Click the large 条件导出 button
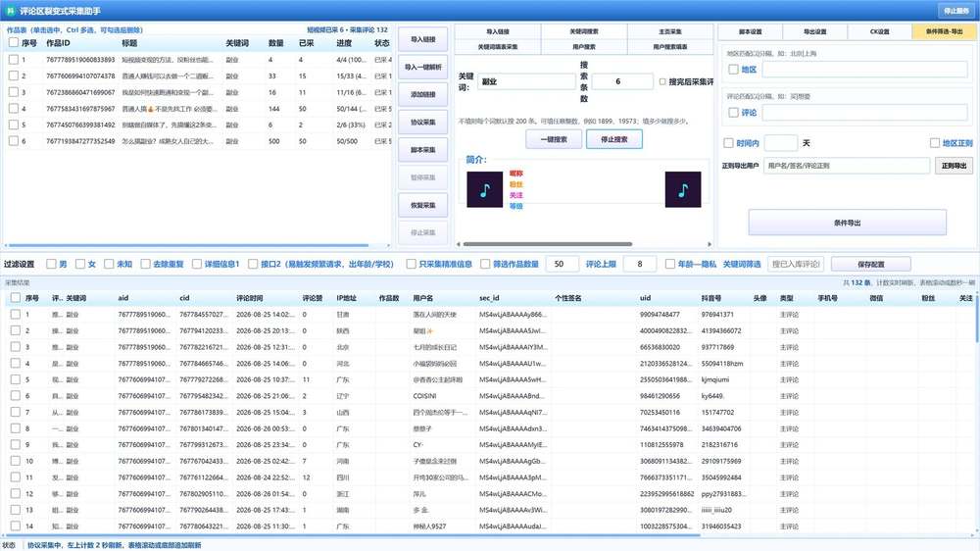 click(x=847, y=223)
